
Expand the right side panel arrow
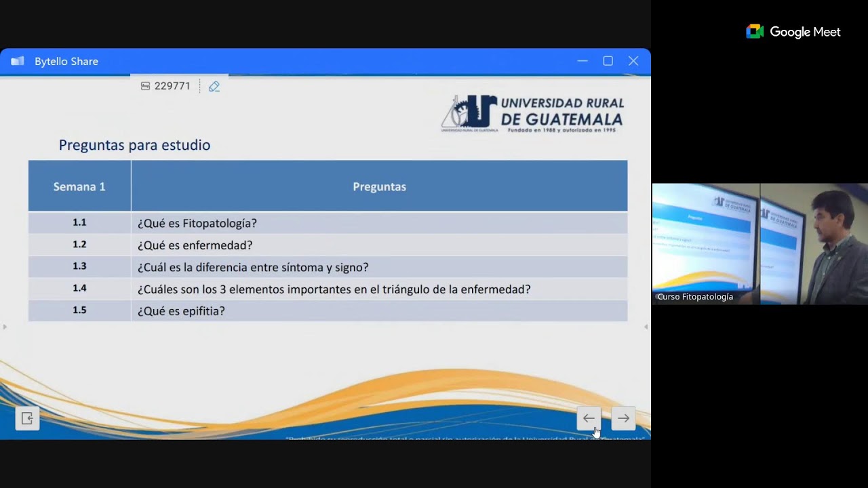click(x=646, y=327)
